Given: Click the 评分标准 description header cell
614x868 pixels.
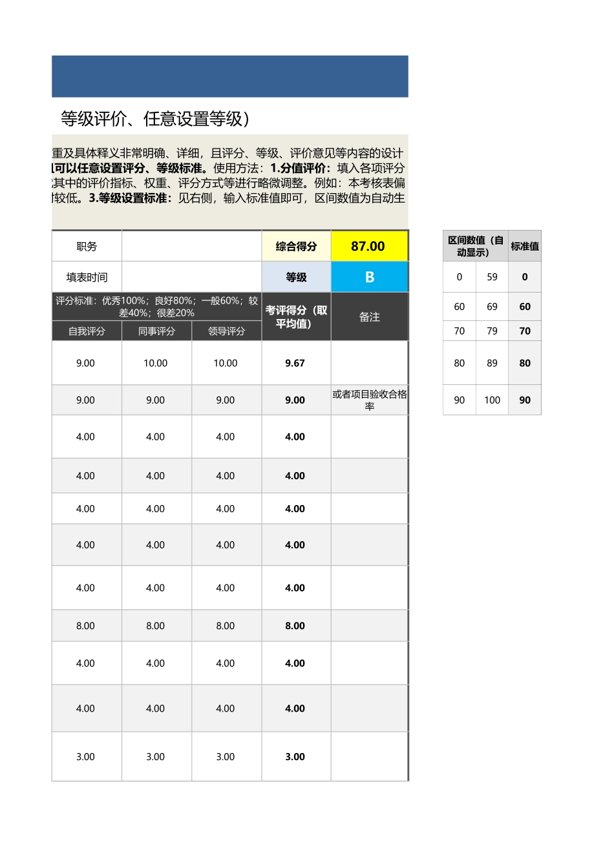Looking at the screenshot, I should pyautogui.click(x=157, y=307).
